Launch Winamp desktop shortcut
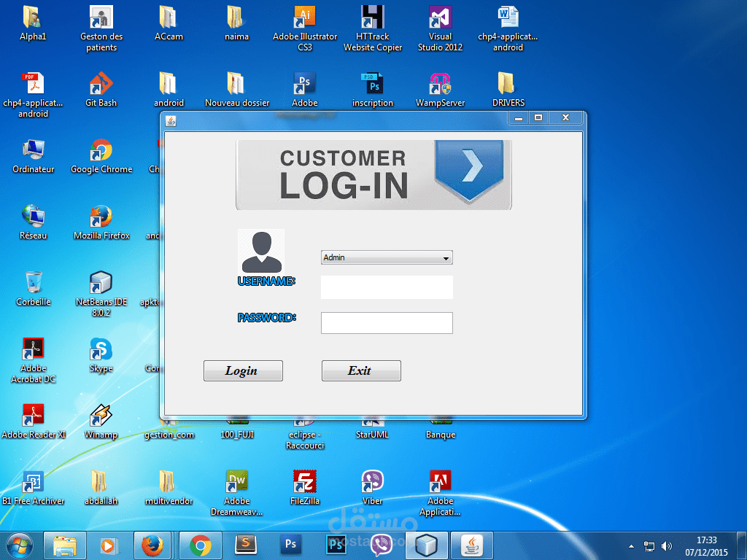The width and height of the screenshot is (747, 560). coord(101,421)
